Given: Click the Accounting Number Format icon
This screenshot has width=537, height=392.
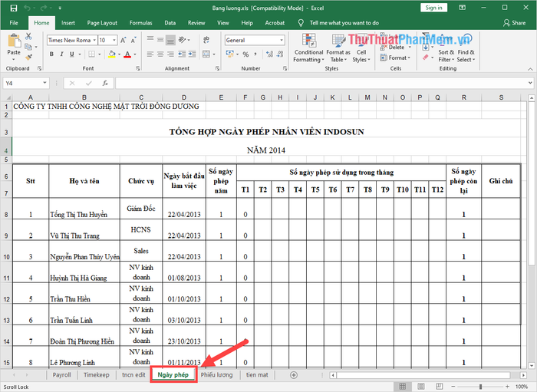Looking at the screenshot, I should click(230, 54).
